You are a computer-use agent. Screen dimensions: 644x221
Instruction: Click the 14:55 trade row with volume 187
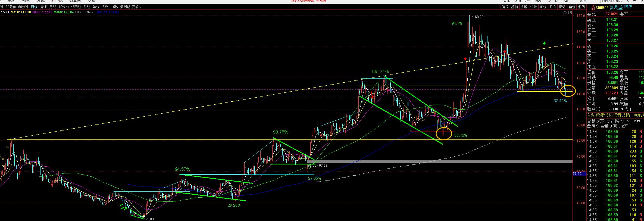coord(615,195)
